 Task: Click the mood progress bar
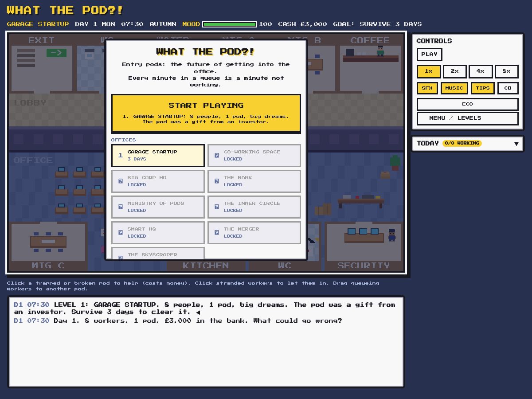click(x=230, y=24)
